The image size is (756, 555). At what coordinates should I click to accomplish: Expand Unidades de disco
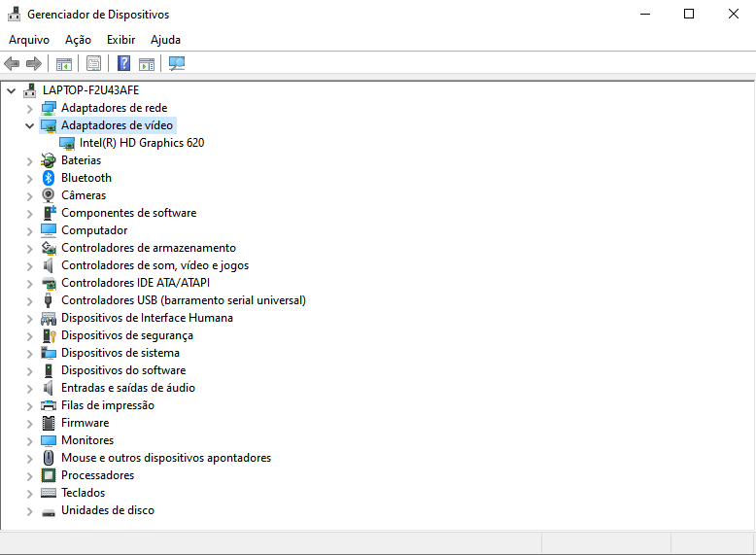coord(30,510)
